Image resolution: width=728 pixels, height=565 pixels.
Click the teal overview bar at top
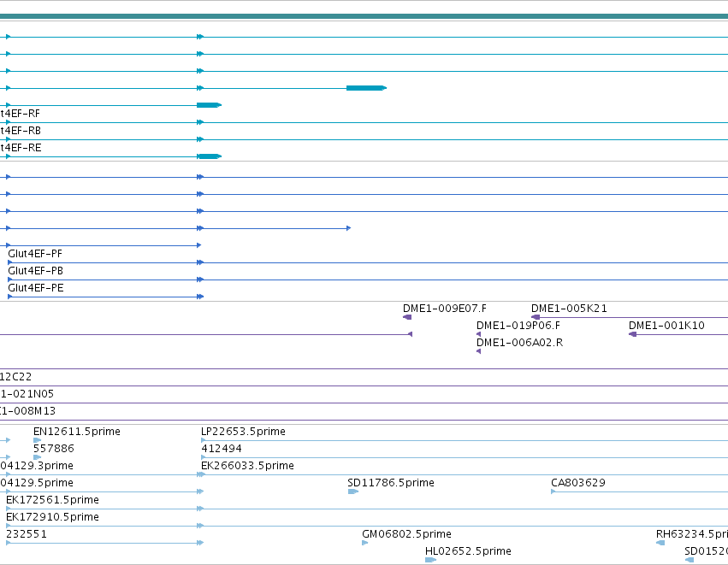coord(364,17)
